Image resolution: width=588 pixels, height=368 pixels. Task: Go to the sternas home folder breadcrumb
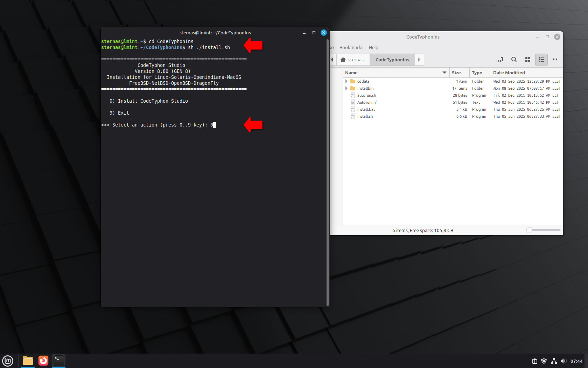353,60
